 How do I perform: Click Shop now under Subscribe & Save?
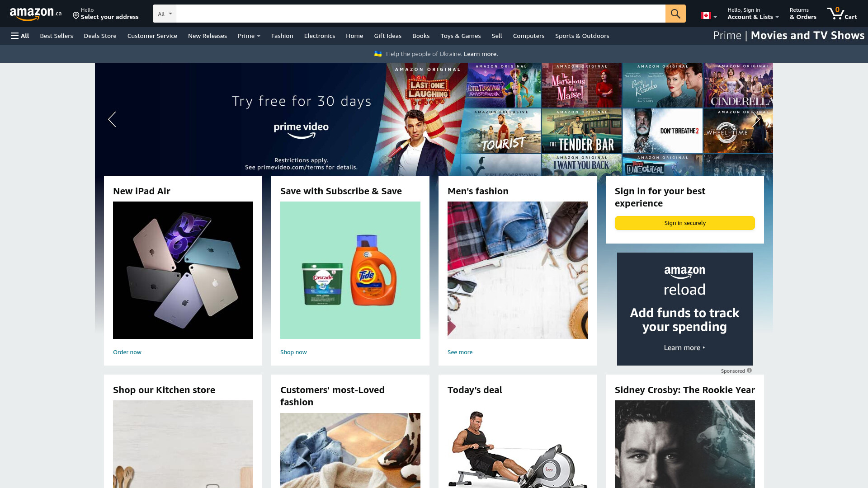[x=293, y=352]
